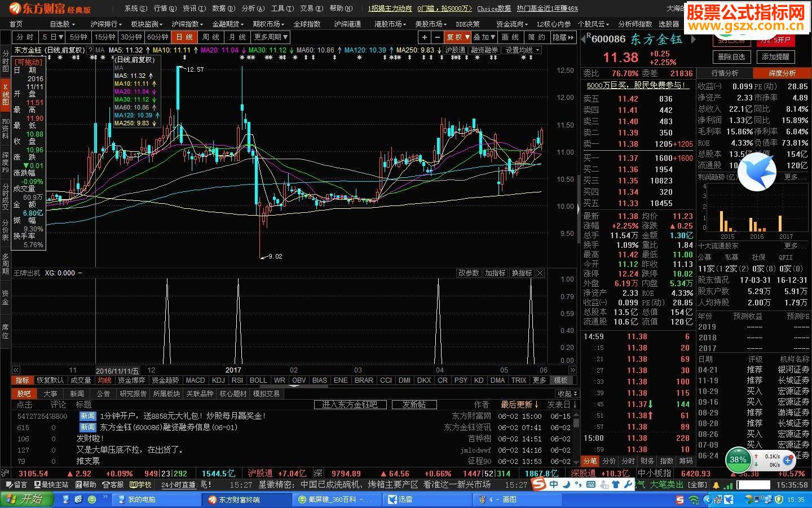Zoom in chart with the plus button
812x508 pixels.
coord(425,37)
